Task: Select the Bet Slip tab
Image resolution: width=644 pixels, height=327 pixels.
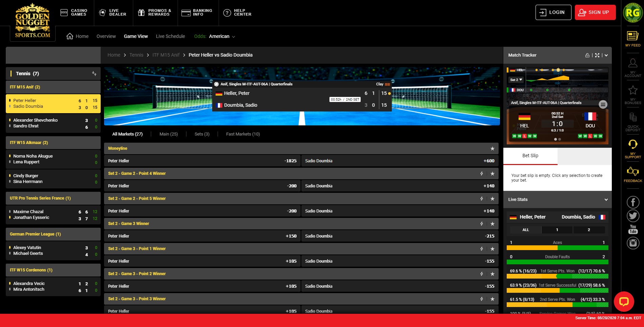Action: coord(530,156)
